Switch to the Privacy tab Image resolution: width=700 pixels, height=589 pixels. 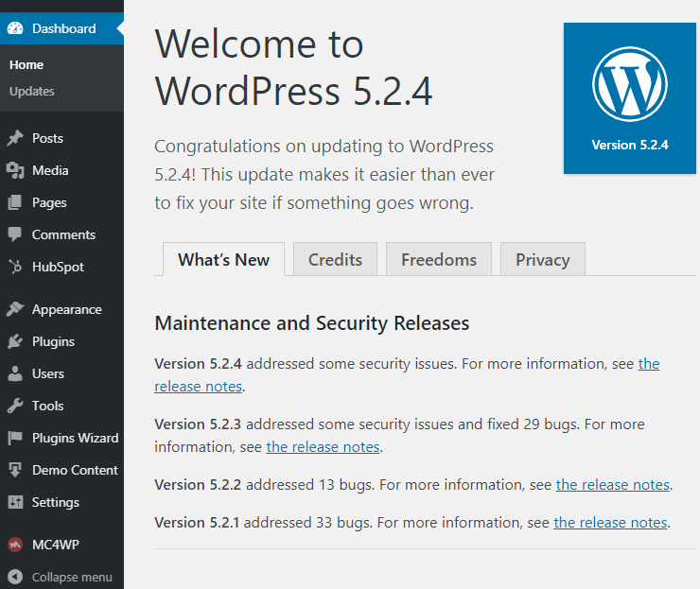coord(543,259)
